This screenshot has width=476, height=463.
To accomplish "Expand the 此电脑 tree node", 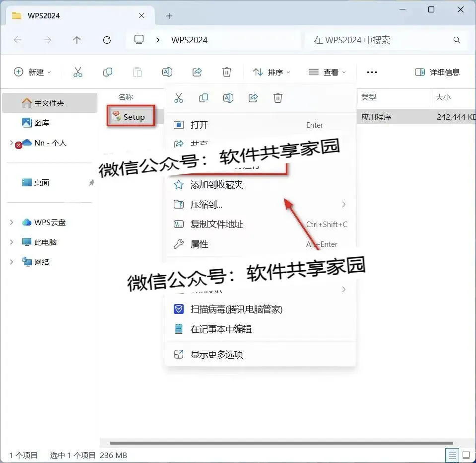I will [x=11, y=242].
